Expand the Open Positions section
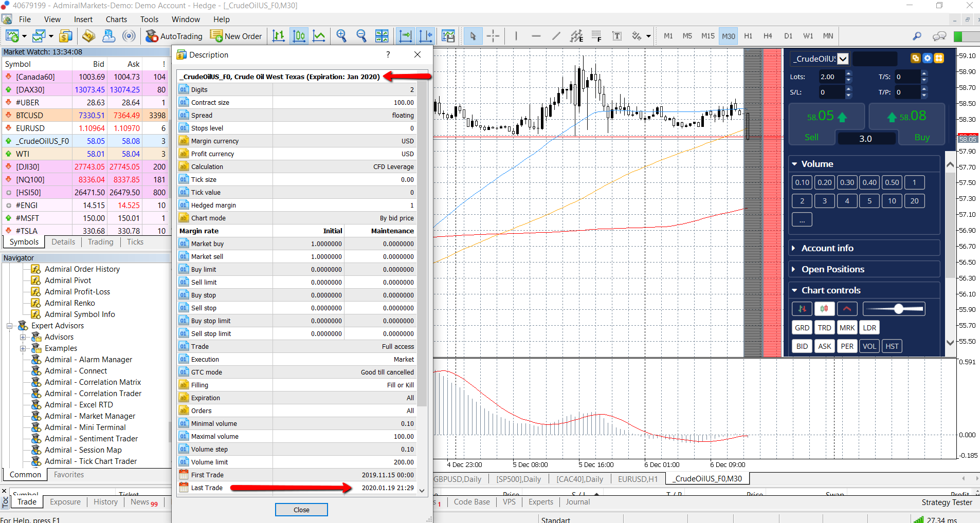Viewport: 980px width, 523px height. pyautogui.click(x=794, y=269)
